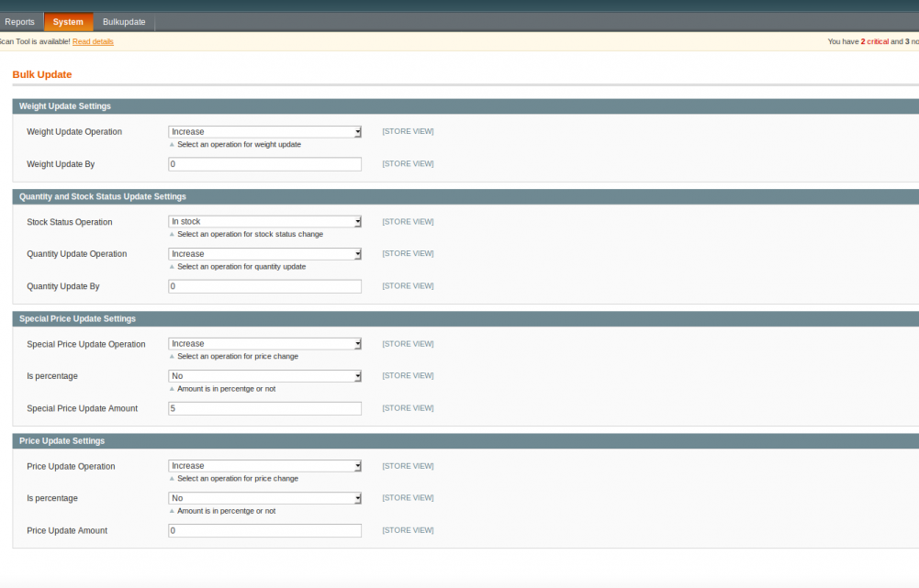Open the Special Price Update Operation dropdown
This screenshot has width=919, height=588.
[264, 343]
